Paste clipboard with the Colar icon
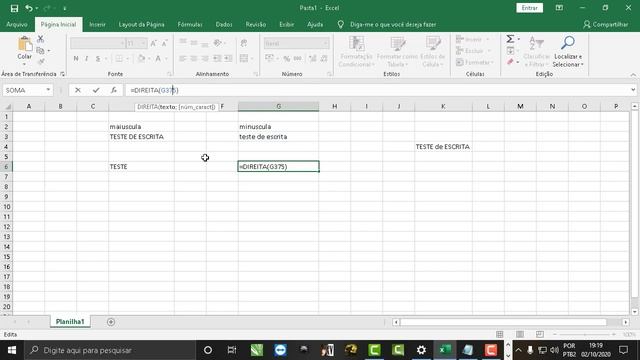The height and width of the screenshot is (360, 640). (24, 44)
